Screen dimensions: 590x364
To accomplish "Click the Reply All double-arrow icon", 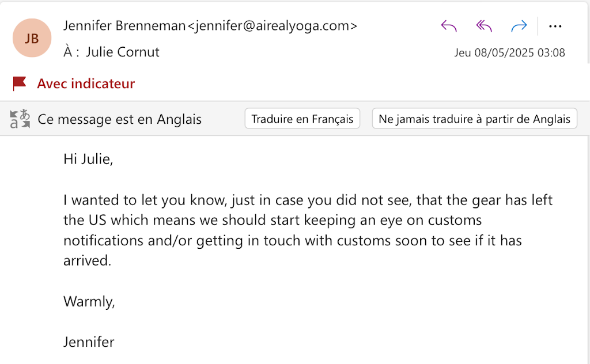I will [484, 26].
